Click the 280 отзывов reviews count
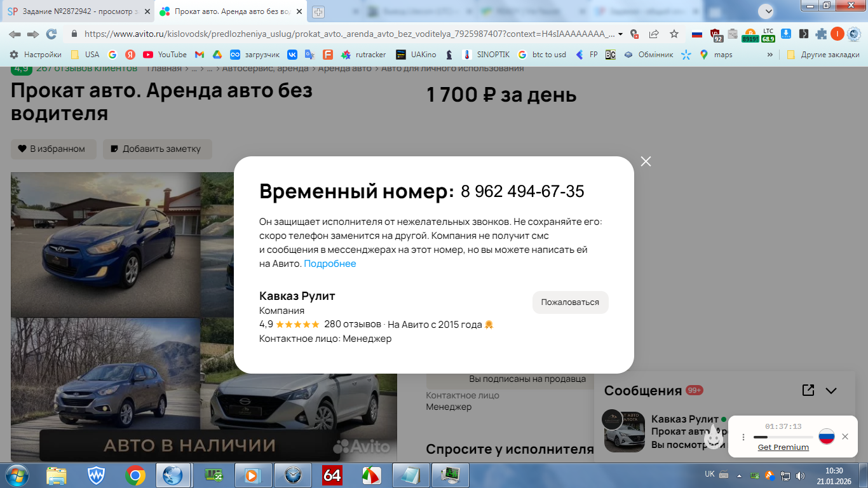Viewport: 868px width, 488px height. click(353, 324)
